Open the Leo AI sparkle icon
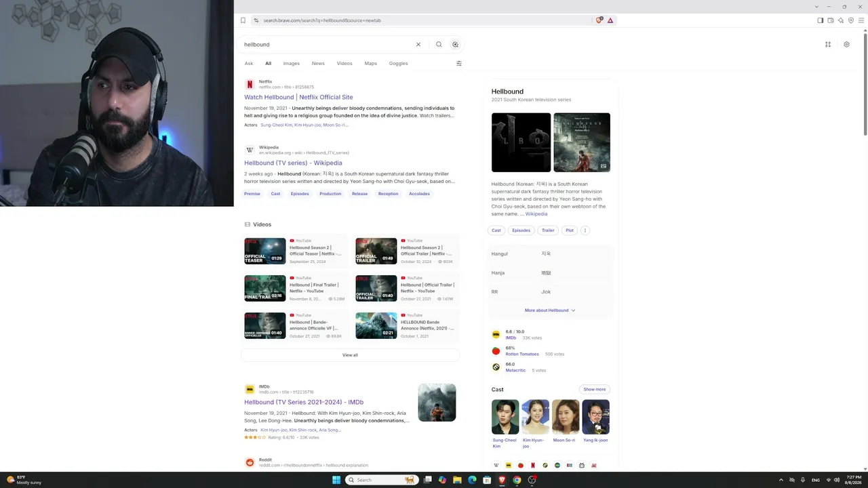The height and width of the screenshot is (488, 868). coord(841,20)
